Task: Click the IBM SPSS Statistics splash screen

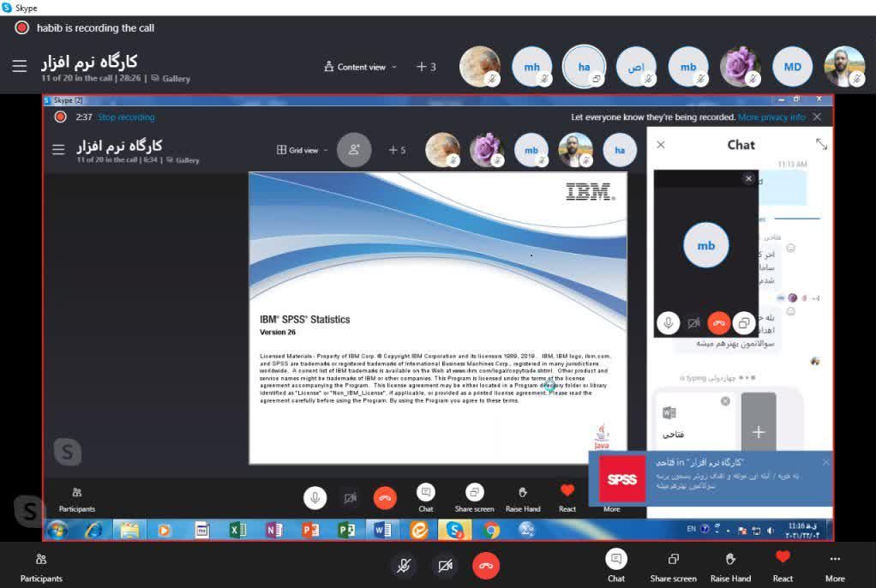Action: tap(438, 317)
